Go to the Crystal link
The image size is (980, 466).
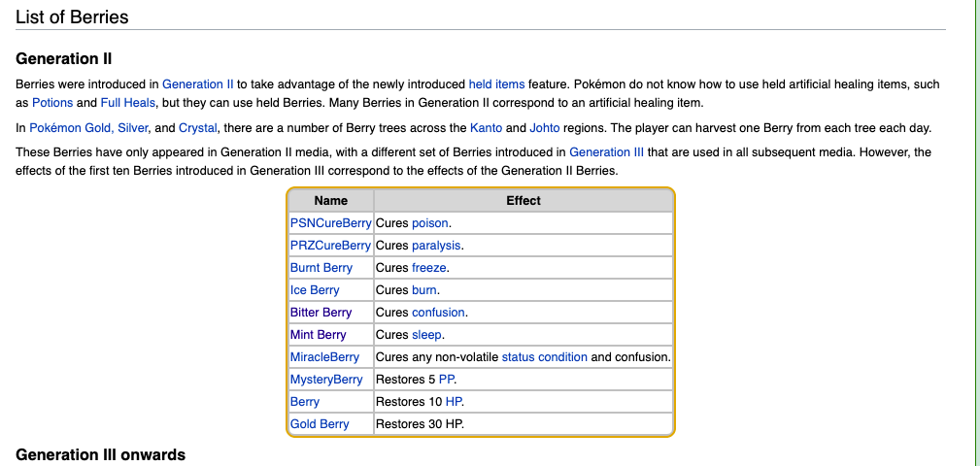[x=198, y=128]
